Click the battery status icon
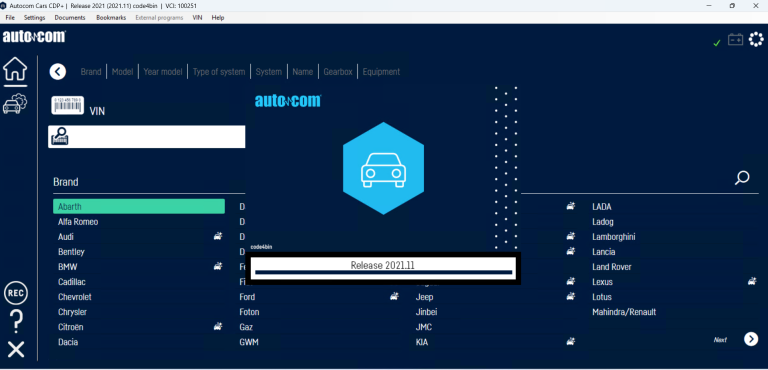The image size is (768, 370). pos(735,40)
